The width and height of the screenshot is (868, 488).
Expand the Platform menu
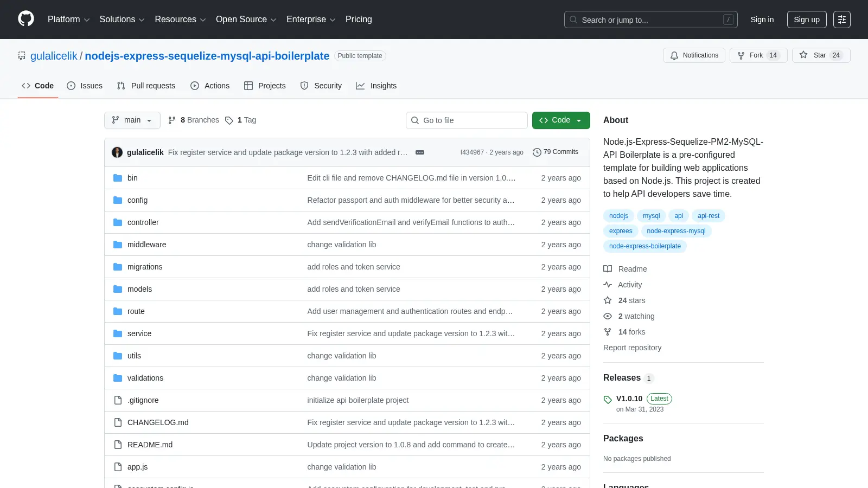[68, 20]
